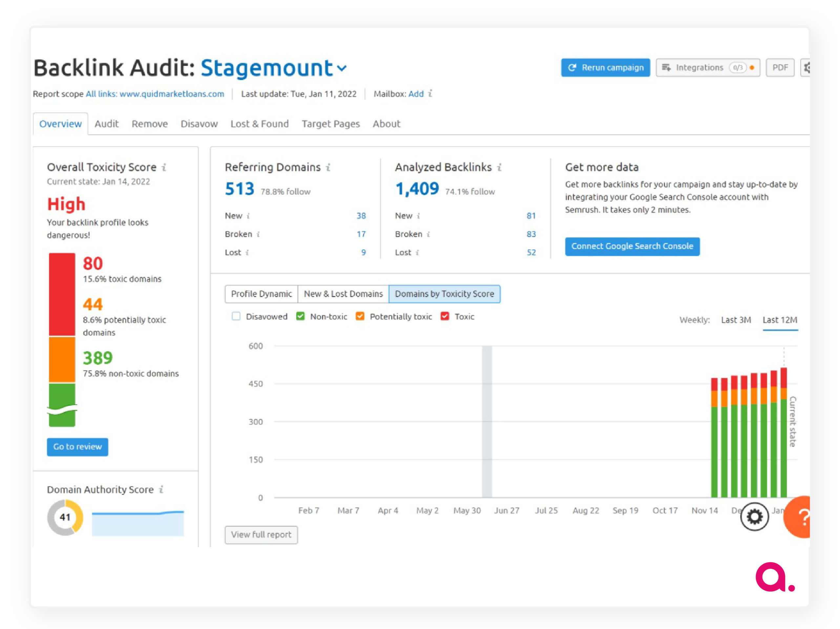Click the Analyzed Backlinks info icon
This screenshot has width=840, height=629.
pyautogui.click(x=499, y=167)
